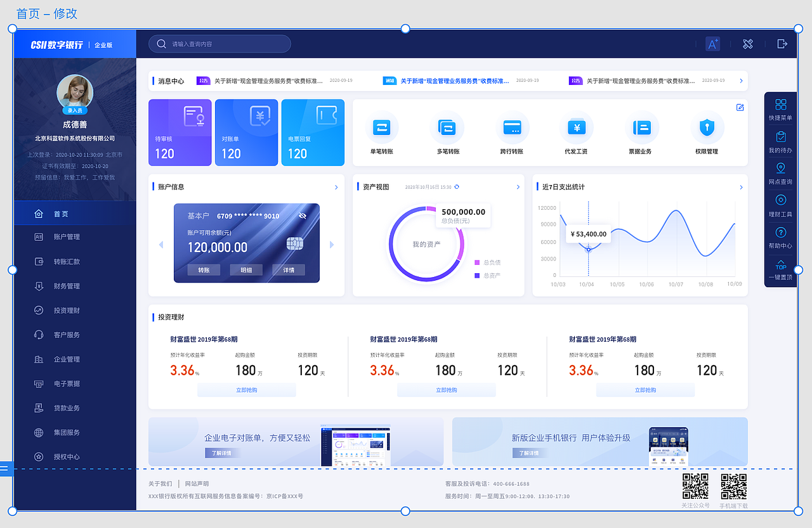
Task: Click 立即抢购 for third product
Action: [645, 390]
